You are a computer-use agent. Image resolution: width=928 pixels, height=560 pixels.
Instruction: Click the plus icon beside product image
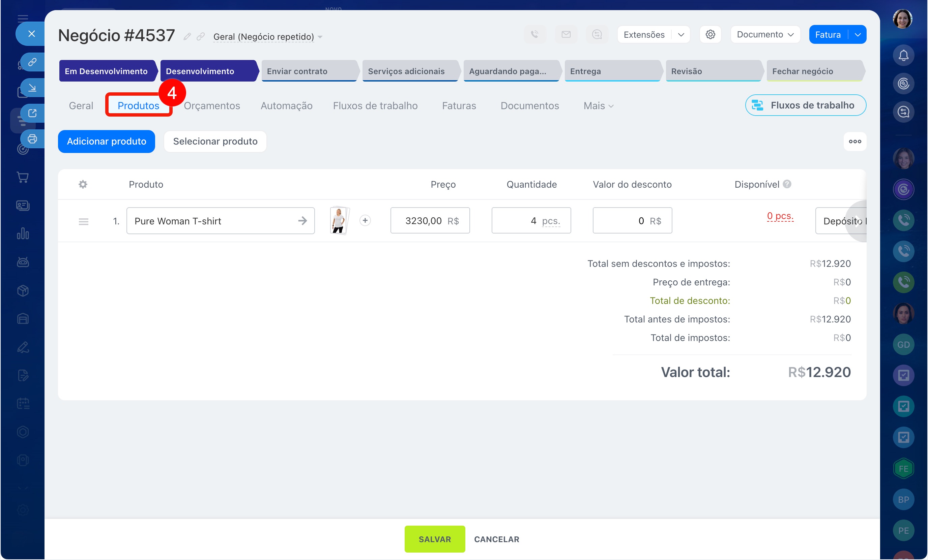pos(365,221)
